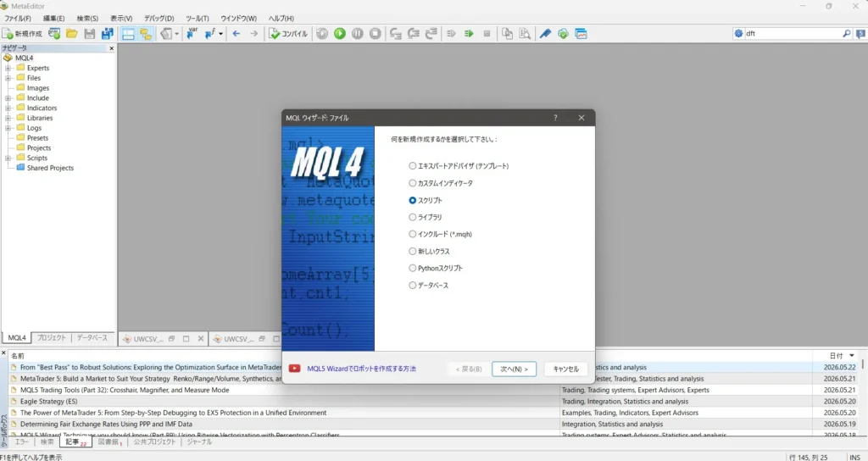Image resolution: width=868 pixels, height=461 pixels.
Task: Click the Step Out debug icon
Action: pyautogui.click(x=431, y=34)
